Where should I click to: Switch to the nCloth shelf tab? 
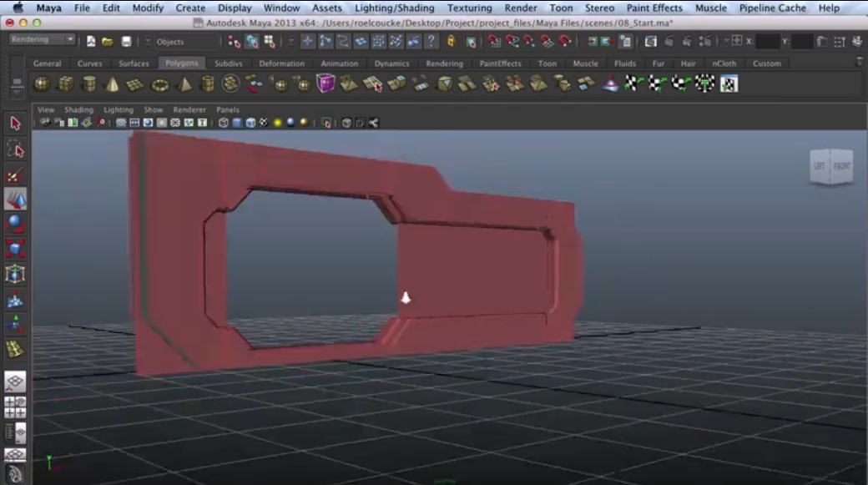(724, 63)
